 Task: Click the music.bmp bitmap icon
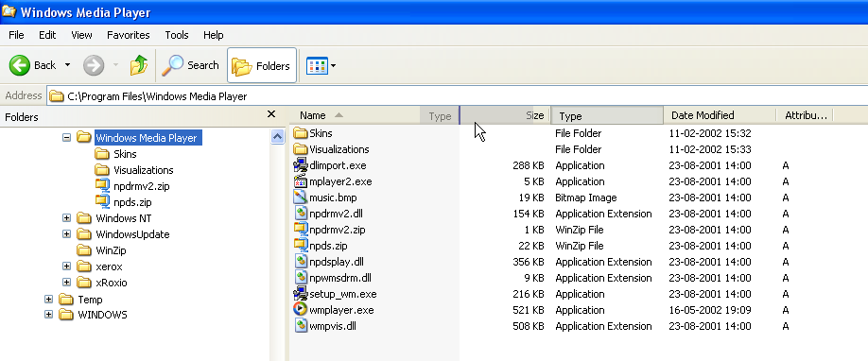300,198
